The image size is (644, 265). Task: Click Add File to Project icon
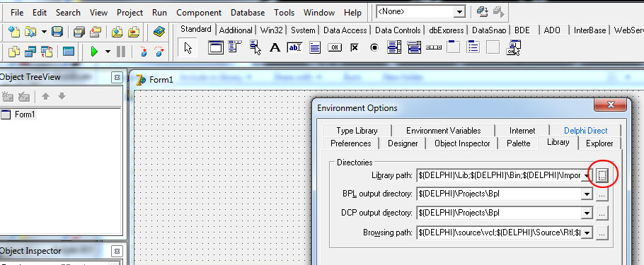(x=117, y=32)
